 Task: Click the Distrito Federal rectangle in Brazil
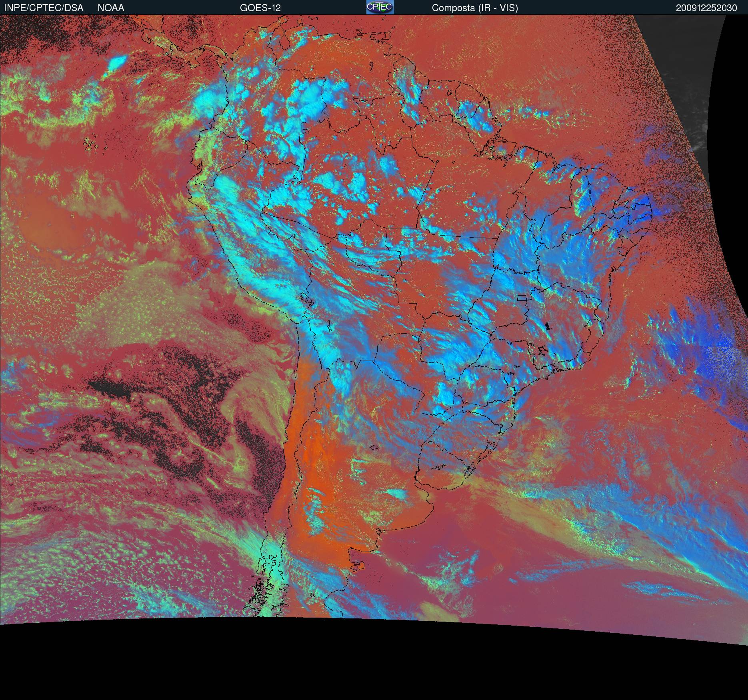522,298
